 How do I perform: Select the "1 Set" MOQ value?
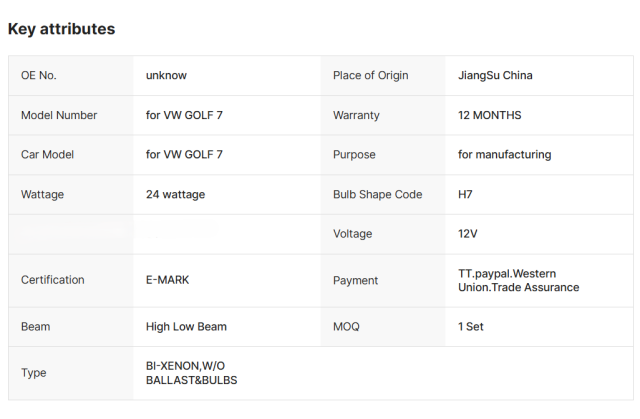pyautogui.click(x=472, y=326)
